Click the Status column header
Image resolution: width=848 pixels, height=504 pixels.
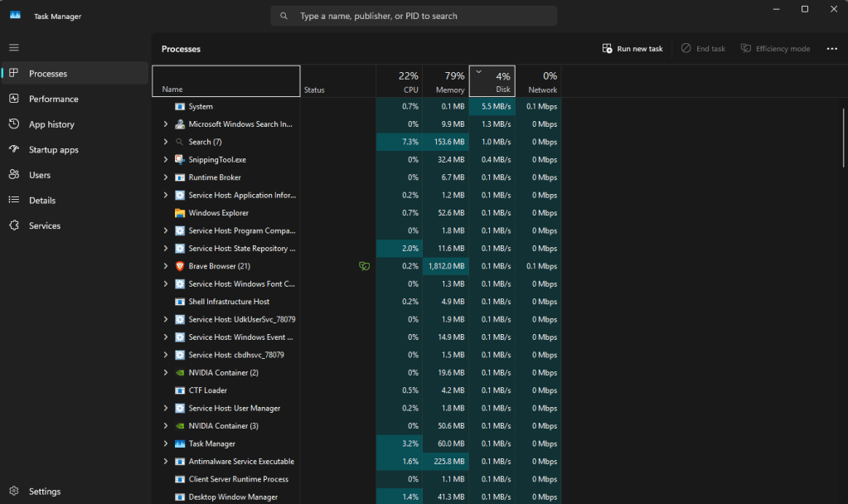(x=338, y=81)
